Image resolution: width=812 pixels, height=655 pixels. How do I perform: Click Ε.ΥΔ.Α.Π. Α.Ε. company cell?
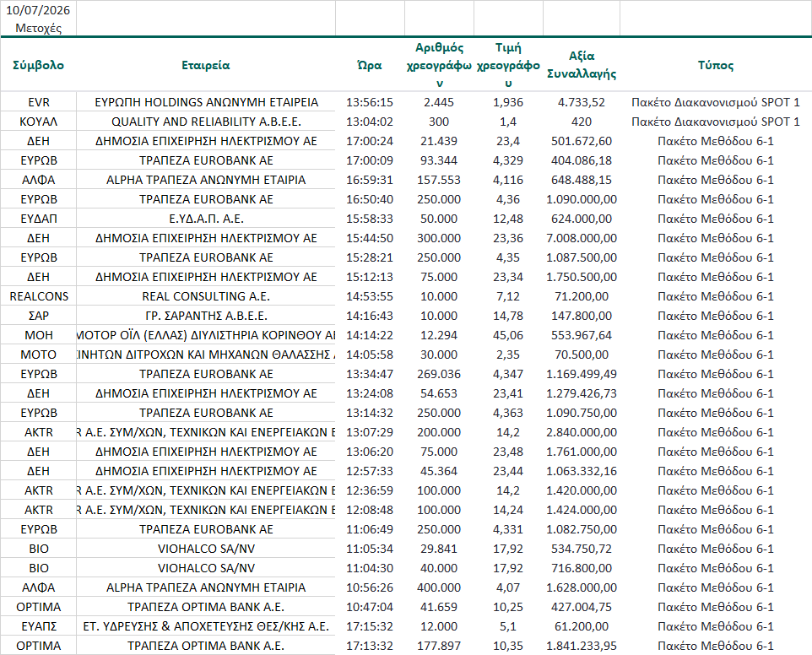tap(206, 219)
